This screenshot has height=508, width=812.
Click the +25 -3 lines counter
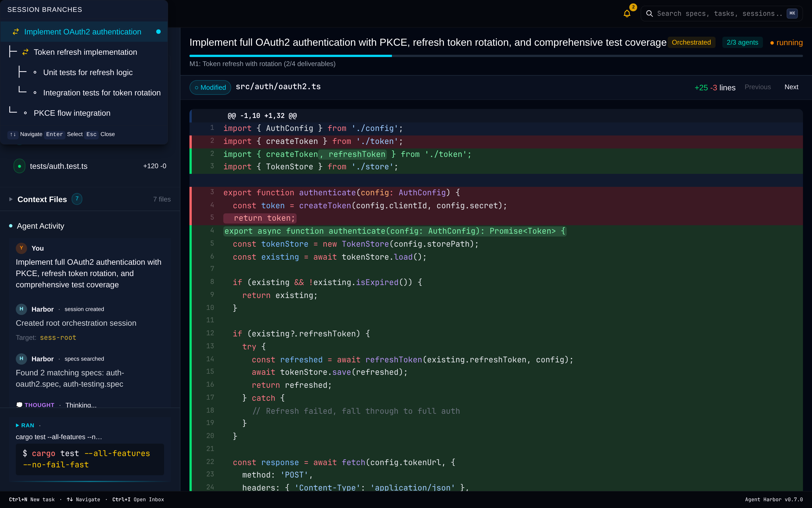point(715,87)
